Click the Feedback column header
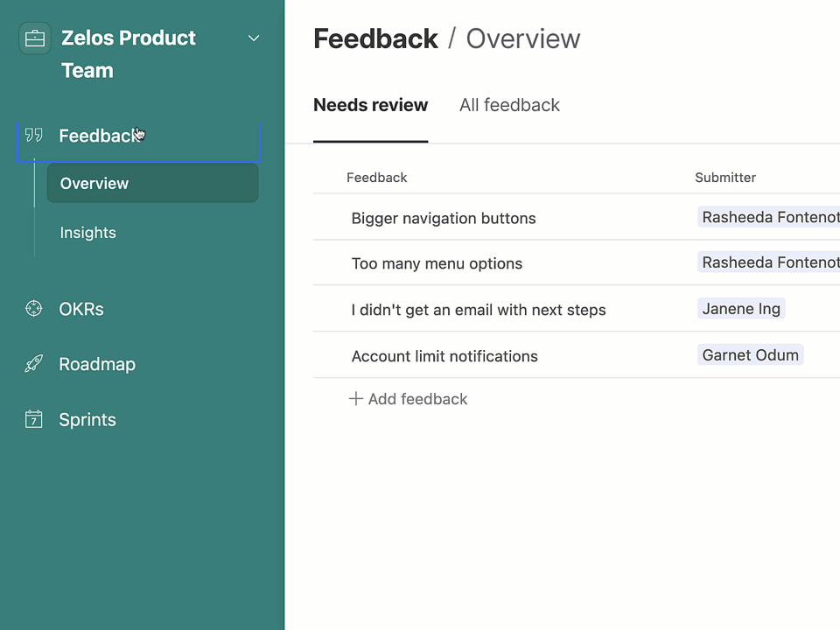840x630 pixels. point(377,177)
